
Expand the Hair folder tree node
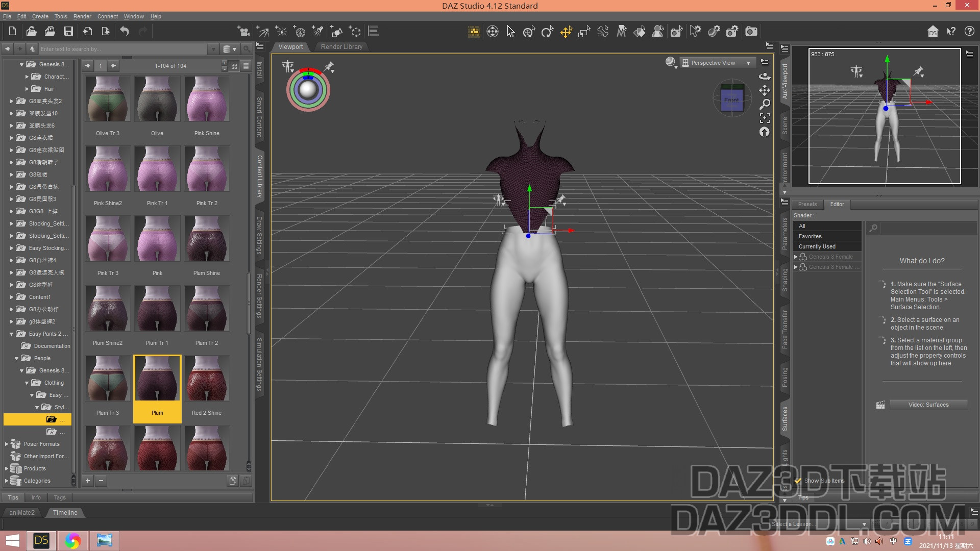point(27,89)
